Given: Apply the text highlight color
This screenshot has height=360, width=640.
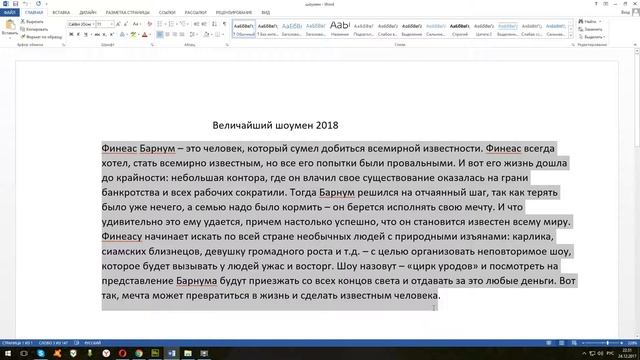Looking at the screenshot, I should pyautogui.click(x=133, y=35).
